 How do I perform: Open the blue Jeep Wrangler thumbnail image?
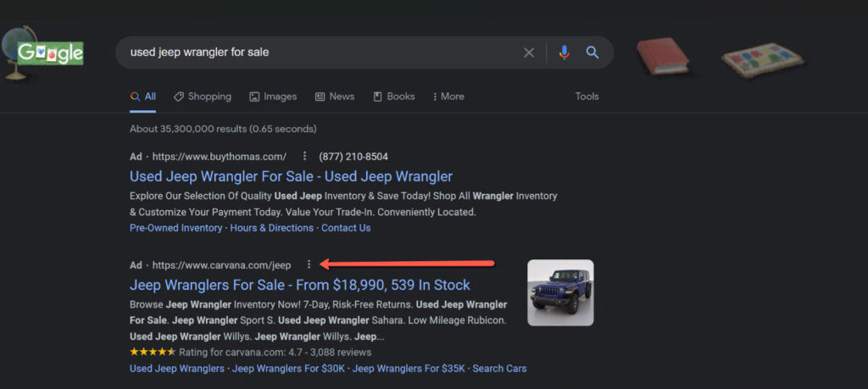(x=560, y=292)
